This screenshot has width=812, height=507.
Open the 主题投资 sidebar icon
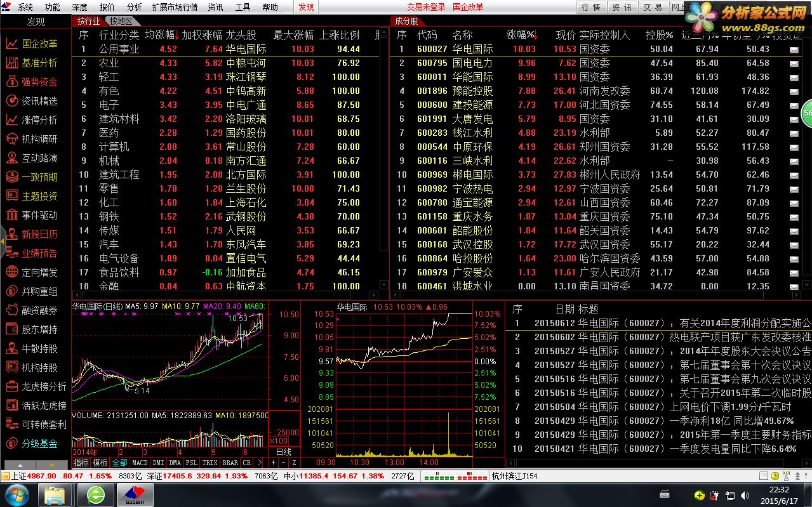(x=12, y=196)
